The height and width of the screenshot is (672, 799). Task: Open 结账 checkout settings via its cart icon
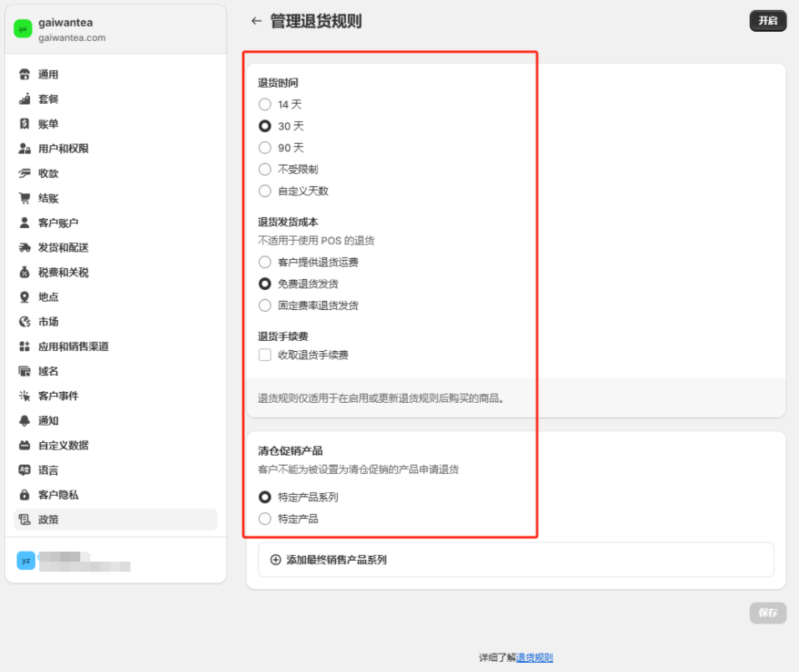[x=23, y=197]
